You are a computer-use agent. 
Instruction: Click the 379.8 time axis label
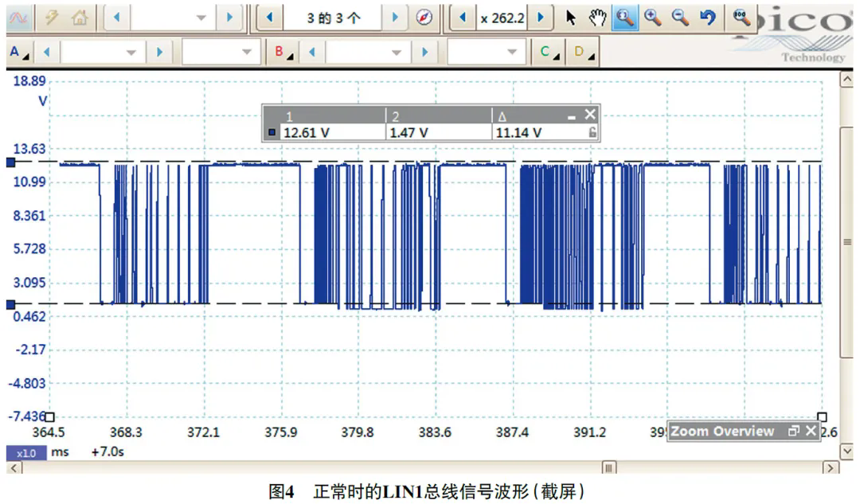coord(357,432)
